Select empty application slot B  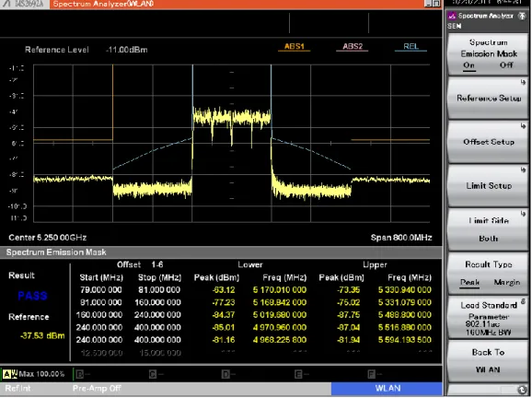(83, 374)
